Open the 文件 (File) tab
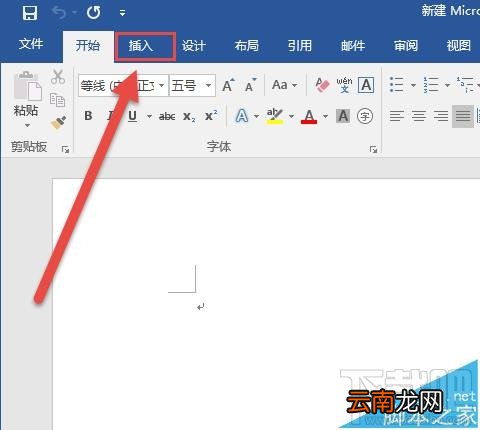This screenshot has height=430, width=480. click(31, 44)
